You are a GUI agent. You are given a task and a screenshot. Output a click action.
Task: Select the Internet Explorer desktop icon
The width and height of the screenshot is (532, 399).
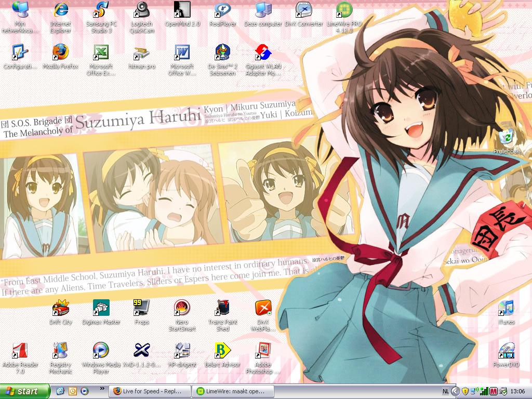60,17
